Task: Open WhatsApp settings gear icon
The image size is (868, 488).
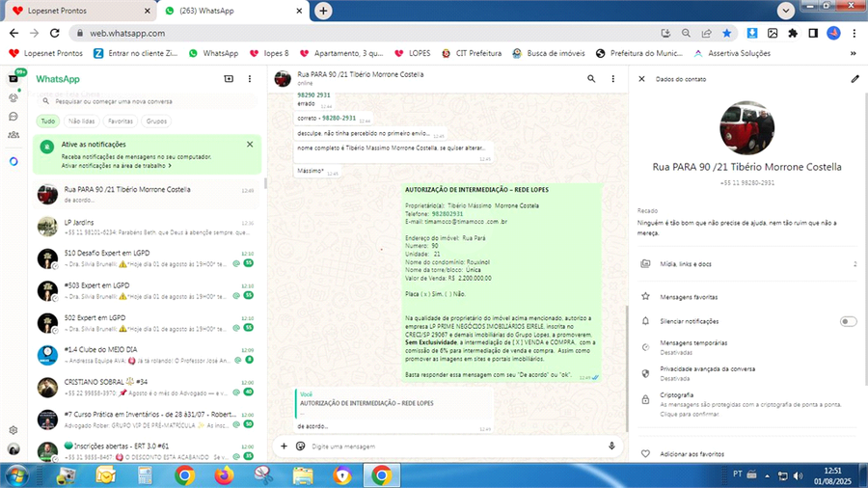Action: 14,430
